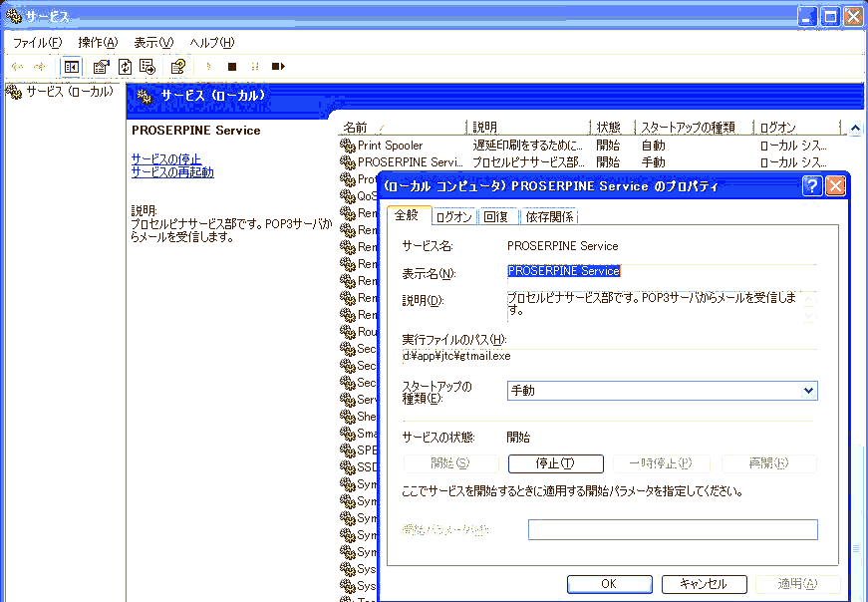Click the キャンセル button
Image resolution: width=868 pixels, height=602 pixels.
click(x=705, y=584)
